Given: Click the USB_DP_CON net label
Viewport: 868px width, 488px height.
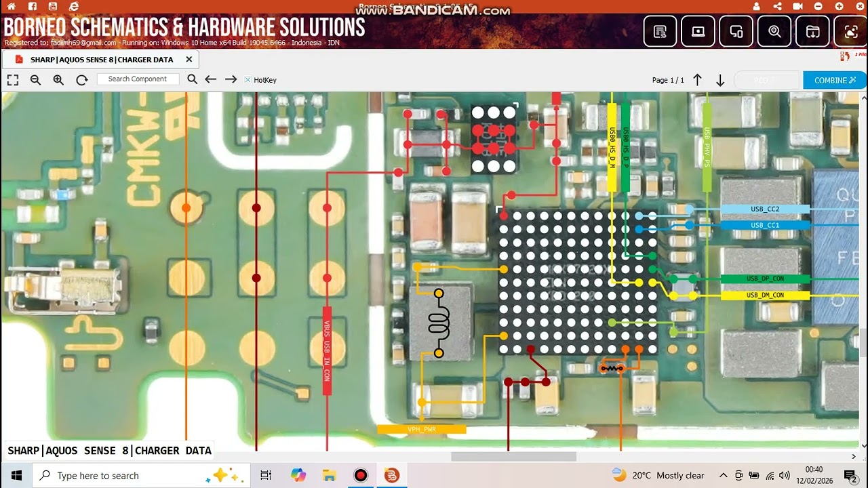Looking at the screenshot, I should [x=765, y=279].
